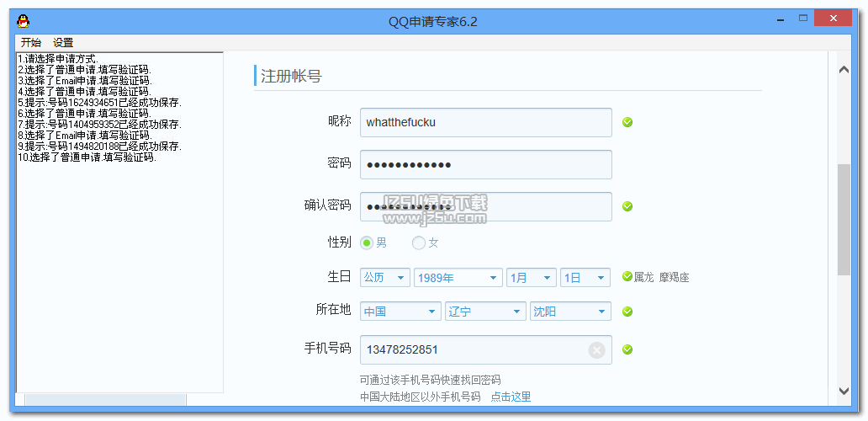Select the 女 gender radio button
The image size is (868, 421).
pos(419,242)
